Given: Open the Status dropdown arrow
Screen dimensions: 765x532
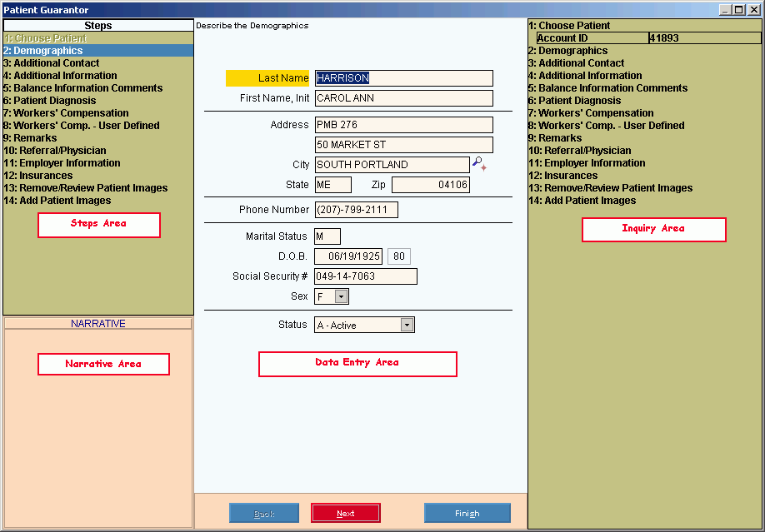Looking at the screenshot, I should point(407,326).
